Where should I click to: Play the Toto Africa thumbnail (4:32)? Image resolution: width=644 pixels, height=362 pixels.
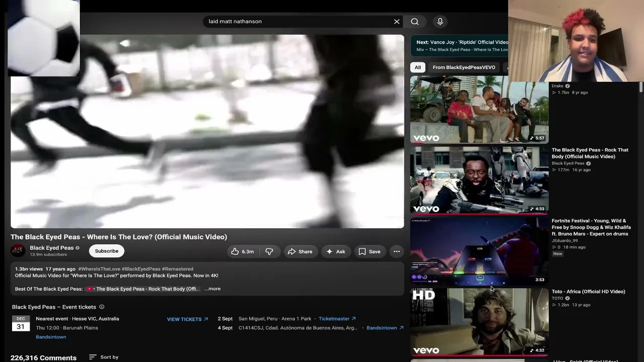(x=479, y=322)
